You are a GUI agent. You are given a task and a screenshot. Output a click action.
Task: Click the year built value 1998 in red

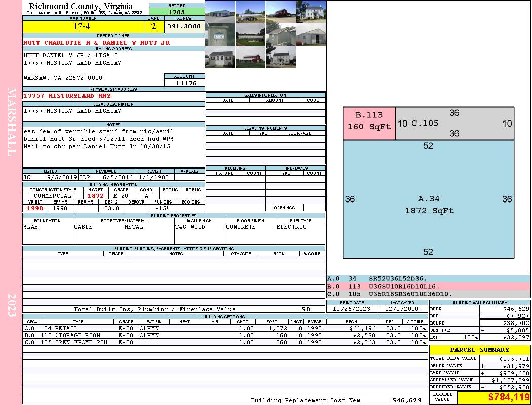(35, 208)
